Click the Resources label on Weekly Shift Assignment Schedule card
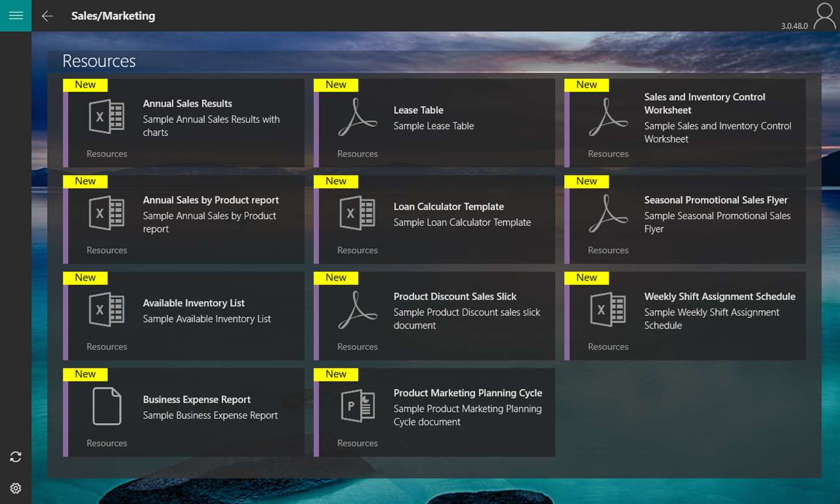This screenshot has height=504, width=840. click(609, 347)
